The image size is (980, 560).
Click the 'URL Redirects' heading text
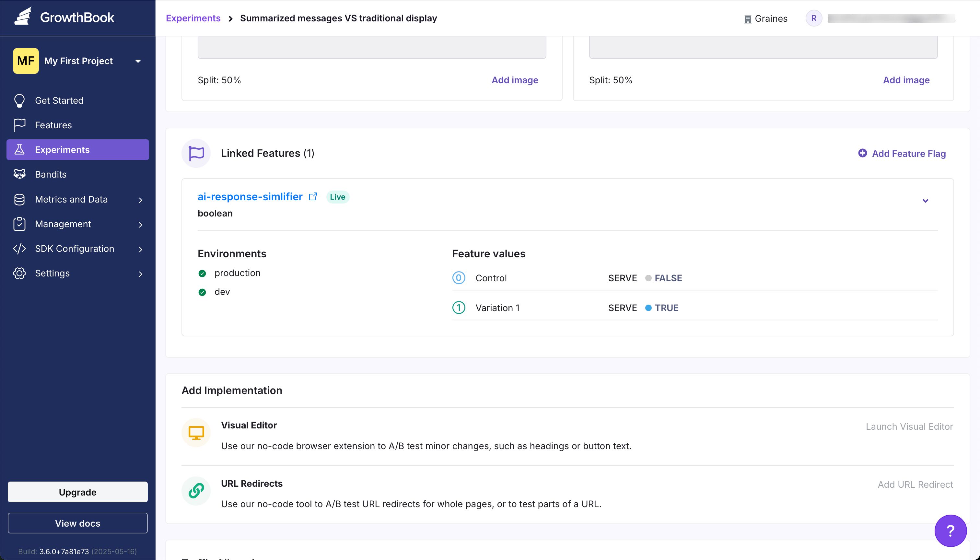(x=251, y=484)
